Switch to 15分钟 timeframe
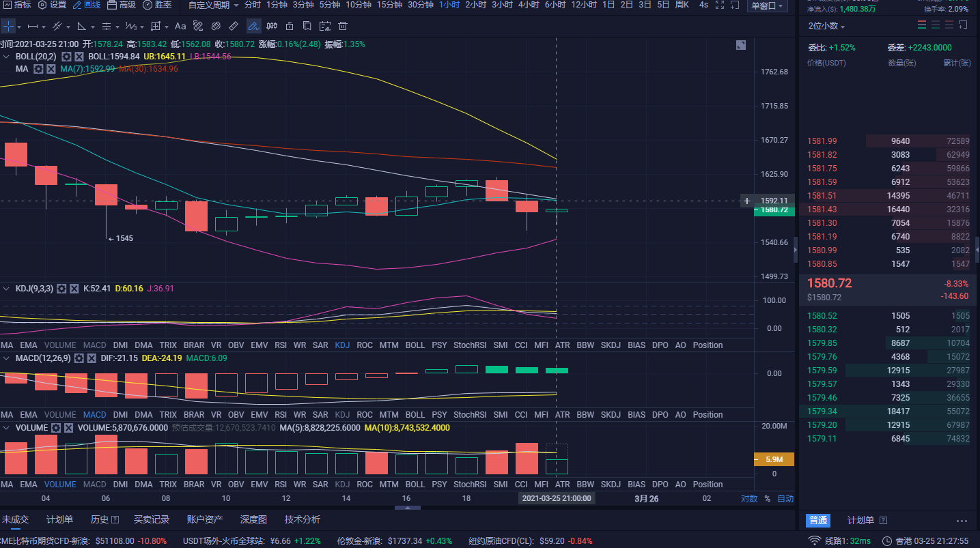 [389, 5]
